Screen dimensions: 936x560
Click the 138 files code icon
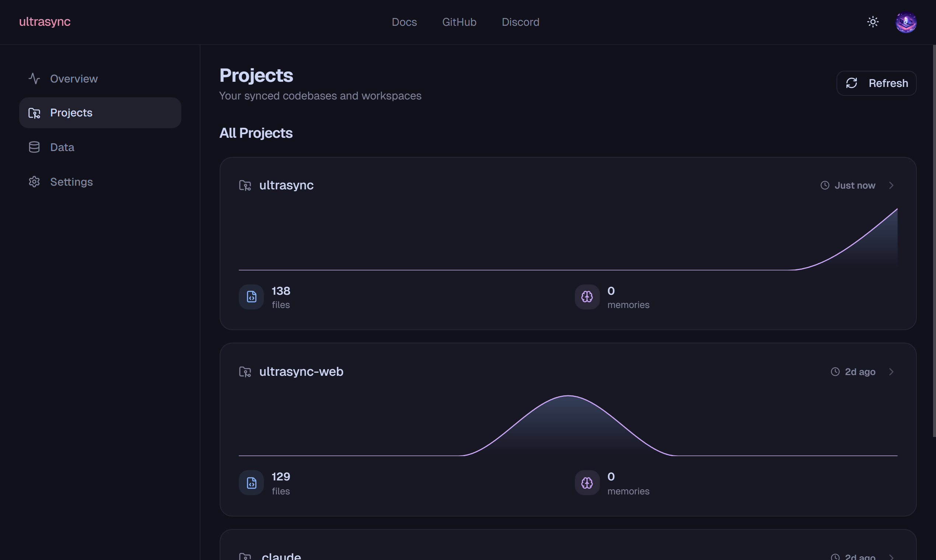[x=251, y=297]
